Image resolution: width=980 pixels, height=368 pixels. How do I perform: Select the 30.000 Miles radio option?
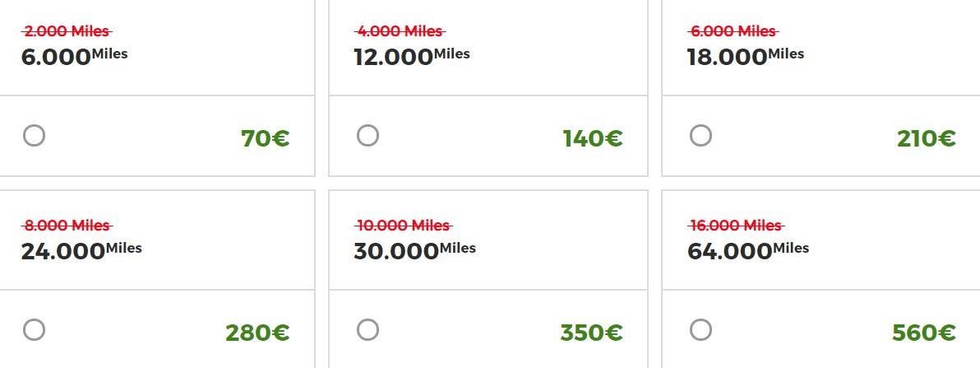pos(367,329)
